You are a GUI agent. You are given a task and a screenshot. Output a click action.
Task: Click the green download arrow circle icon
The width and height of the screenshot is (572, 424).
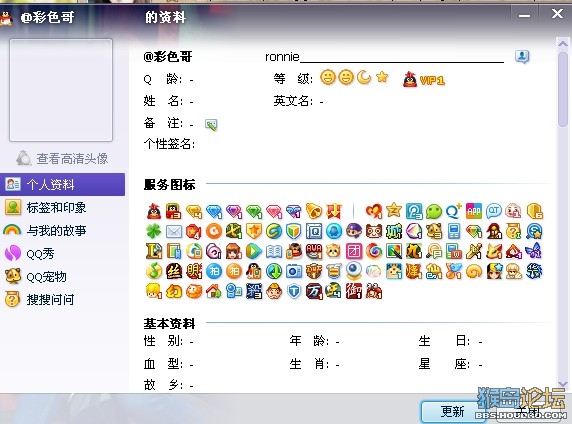click(x=274, y=271)
